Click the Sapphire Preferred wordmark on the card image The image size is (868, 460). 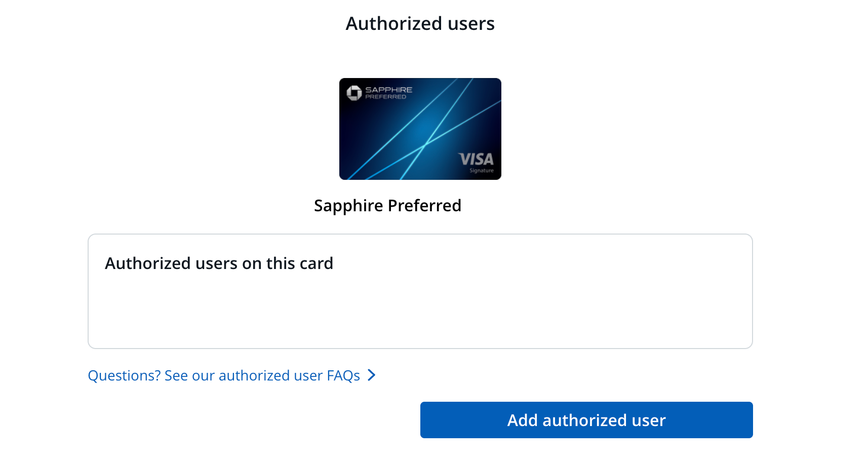coord(388,92)
